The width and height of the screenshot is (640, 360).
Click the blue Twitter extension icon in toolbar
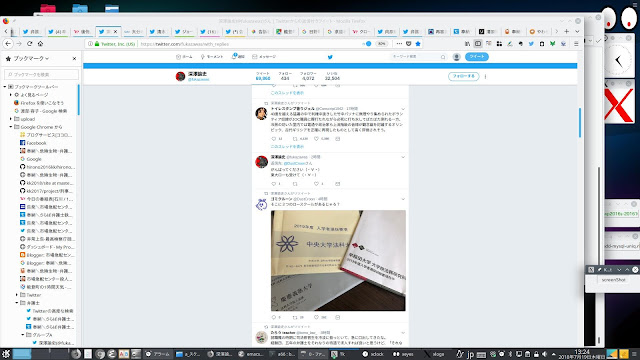531,44
